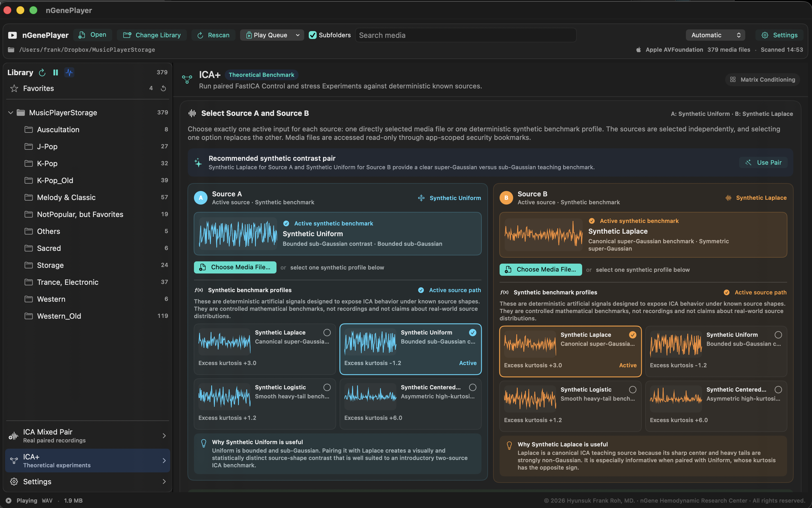Click the f(x) icon in Source B profiles
The image size is (812, 508).
point(504,292)
